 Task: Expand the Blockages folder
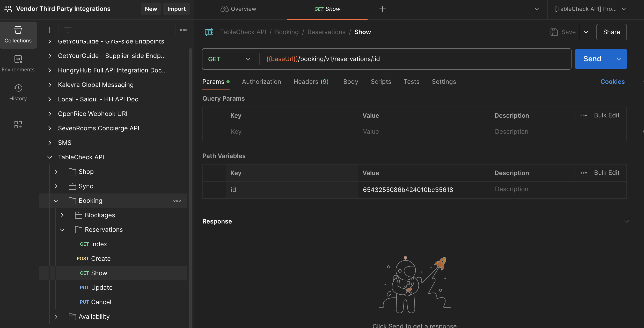[62, 215]
